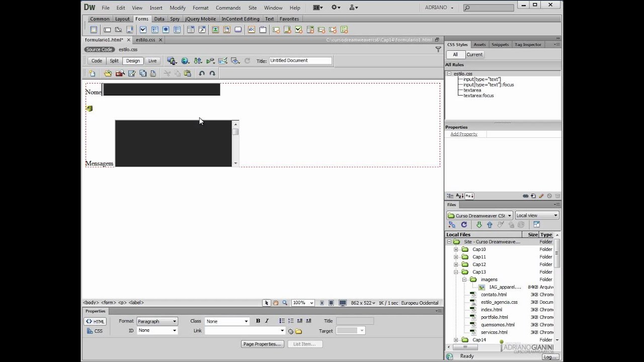Expand Files panel to show local and remote
The width and height of the screenshot is (644, 362).
536,225
